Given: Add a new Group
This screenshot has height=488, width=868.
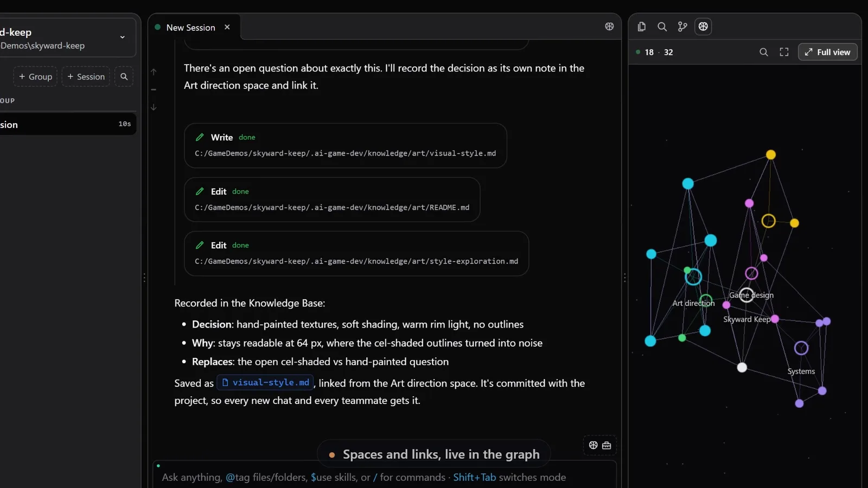Looking at the screenshot, I should pyautogui.click(x=35, y=76).
